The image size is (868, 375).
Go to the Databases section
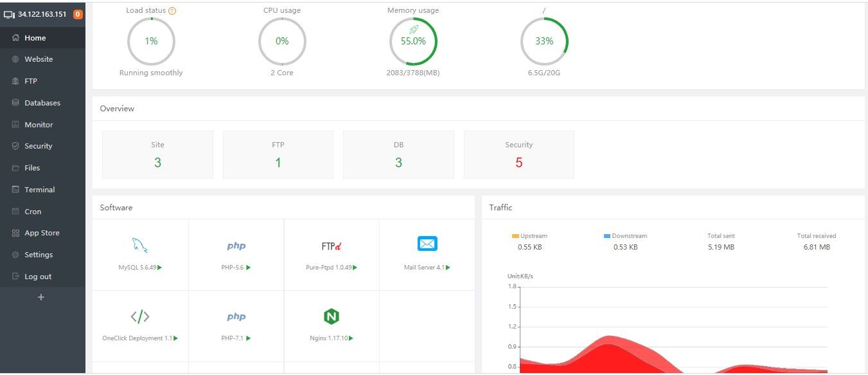pyautogui.click(x=42, y=103)
